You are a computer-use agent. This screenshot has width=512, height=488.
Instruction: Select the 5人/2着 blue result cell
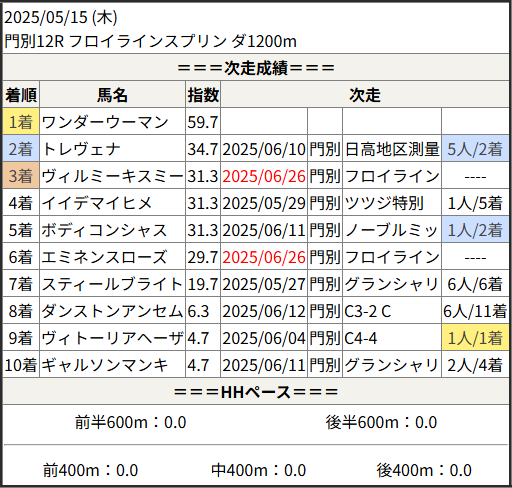coord(475,149)
